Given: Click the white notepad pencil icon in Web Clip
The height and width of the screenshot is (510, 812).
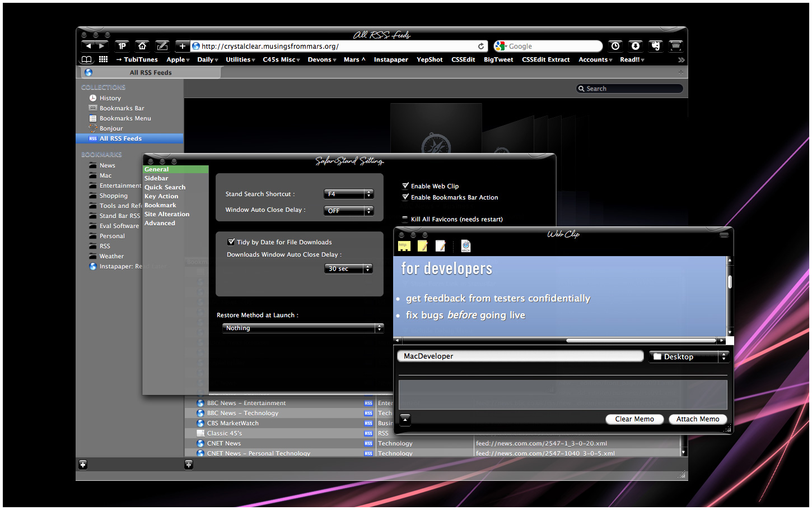Looking at the screenshot, I should click(441, 246).
